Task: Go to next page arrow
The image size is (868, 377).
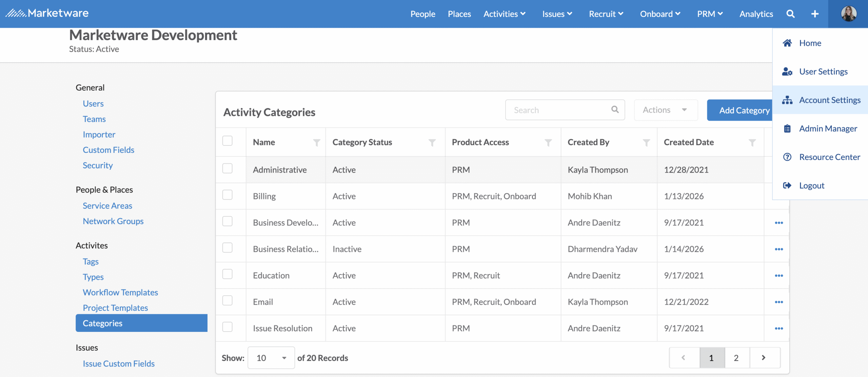Action: 764,358
